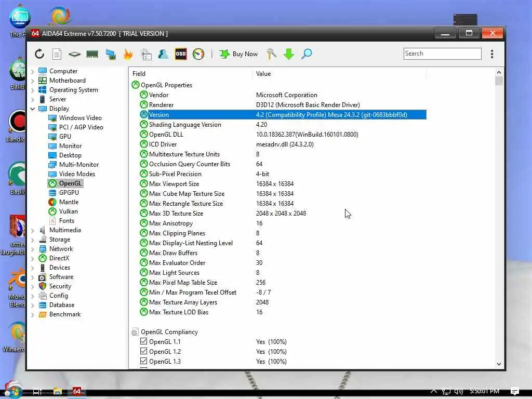
Task: Select PCI / AGP Video item
Action: [x=76, y=127]
